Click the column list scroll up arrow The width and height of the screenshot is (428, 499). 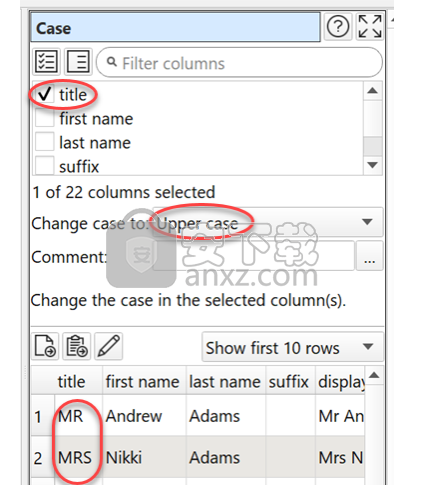click(x=372, y=91)
